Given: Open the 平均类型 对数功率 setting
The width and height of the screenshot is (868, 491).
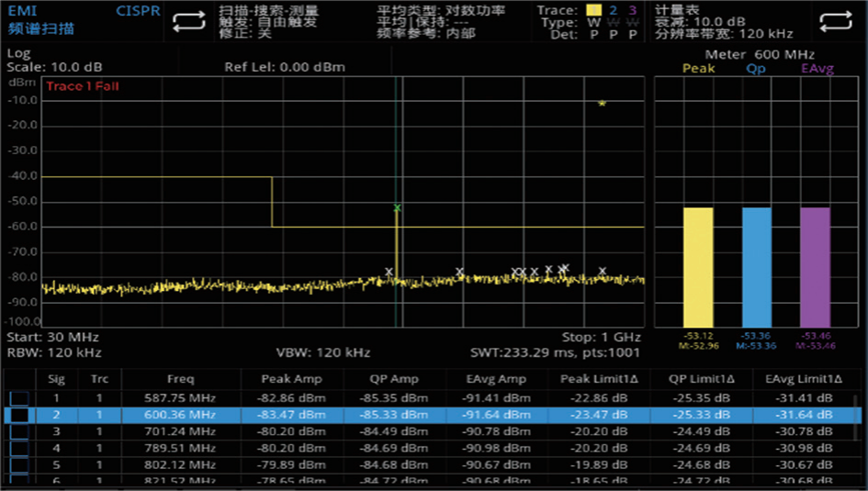Looking at the screenshot, I should (441, 10).
